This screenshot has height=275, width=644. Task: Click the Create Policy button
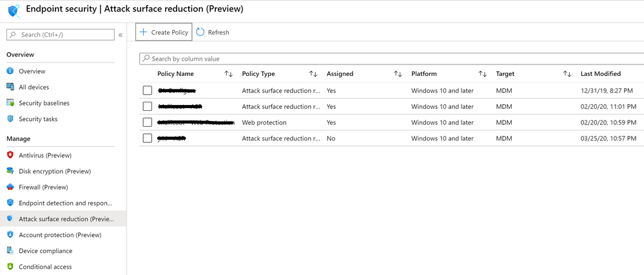(164, 32)
